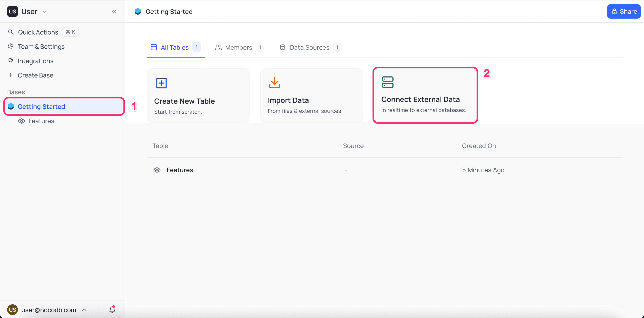644x318 pixels.
Task: Collapse sidebar with double chevron icon
Action: point(114,11)
